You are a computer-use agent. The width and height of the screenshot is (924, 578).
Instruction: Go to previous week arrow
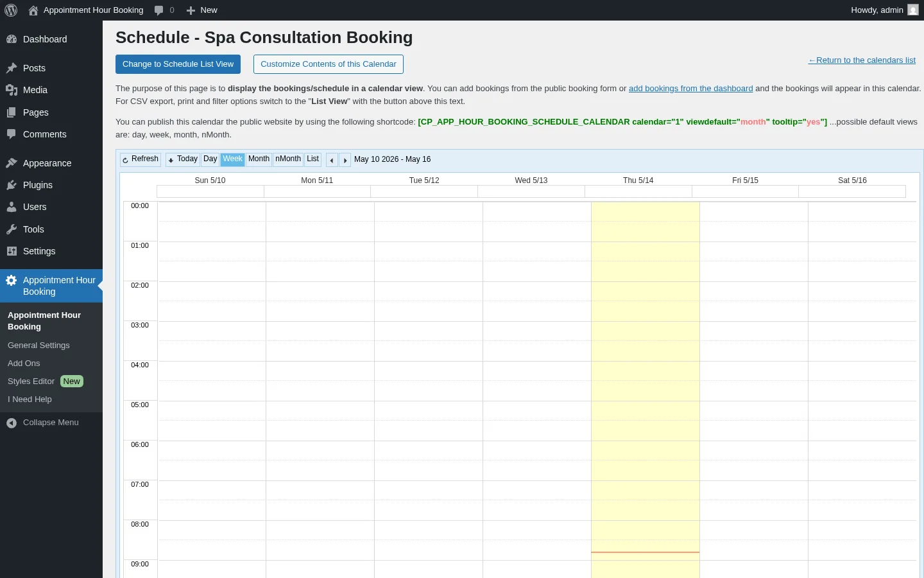point(332,160)
